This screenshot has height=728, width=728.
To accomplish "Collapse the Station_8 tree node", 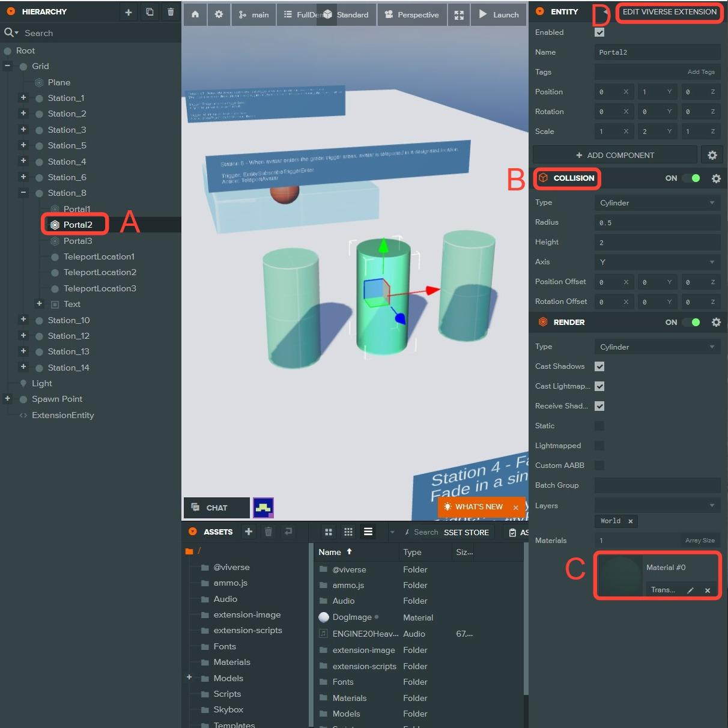I will tap(23, 193).
